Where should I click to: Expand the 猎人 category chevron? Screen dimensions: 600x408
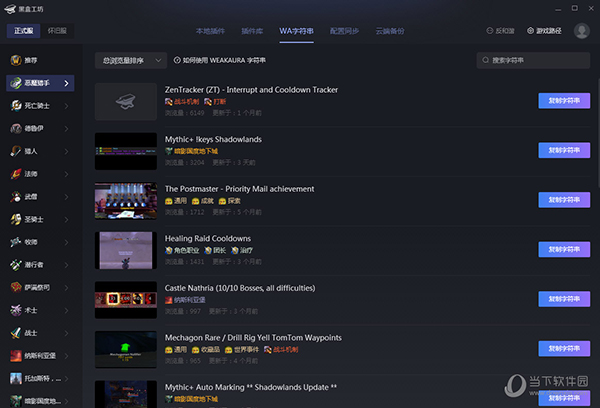67,151
